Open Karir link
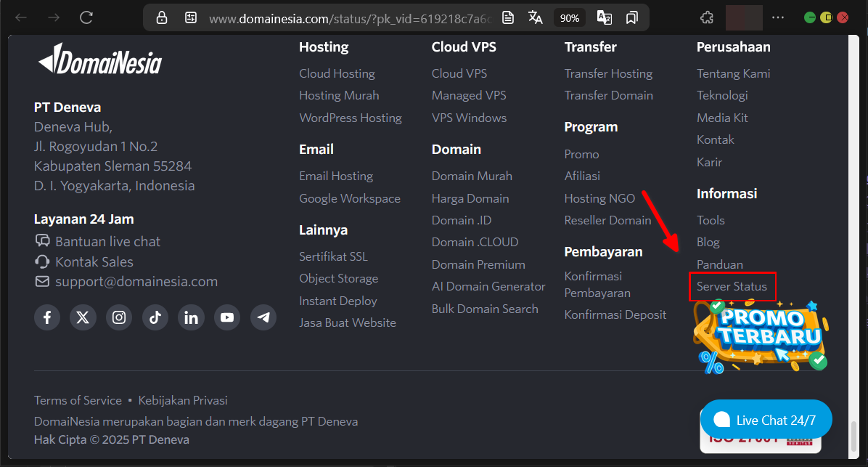The width and height of the screenshot is (868, 467). pyautogui.click(x=710, y=162)
